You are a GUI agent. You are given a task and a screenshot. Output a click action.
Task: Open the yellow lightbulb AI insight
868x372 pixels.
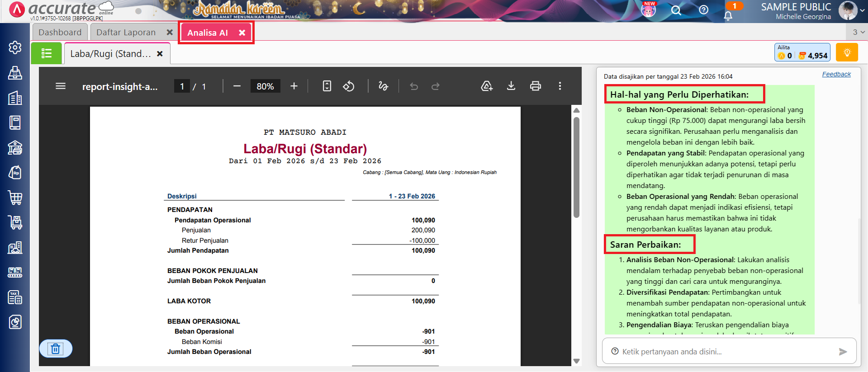click(x=847, y=52)
